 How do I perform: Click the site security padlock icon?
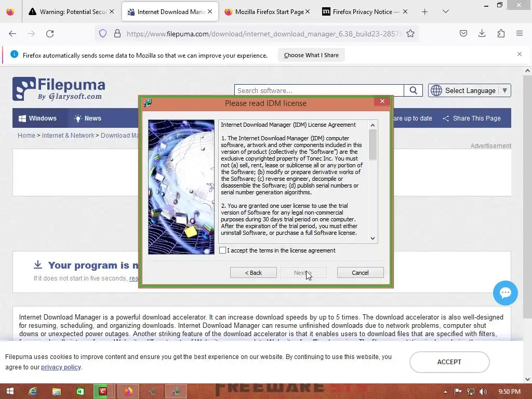[x=117, y=33]
